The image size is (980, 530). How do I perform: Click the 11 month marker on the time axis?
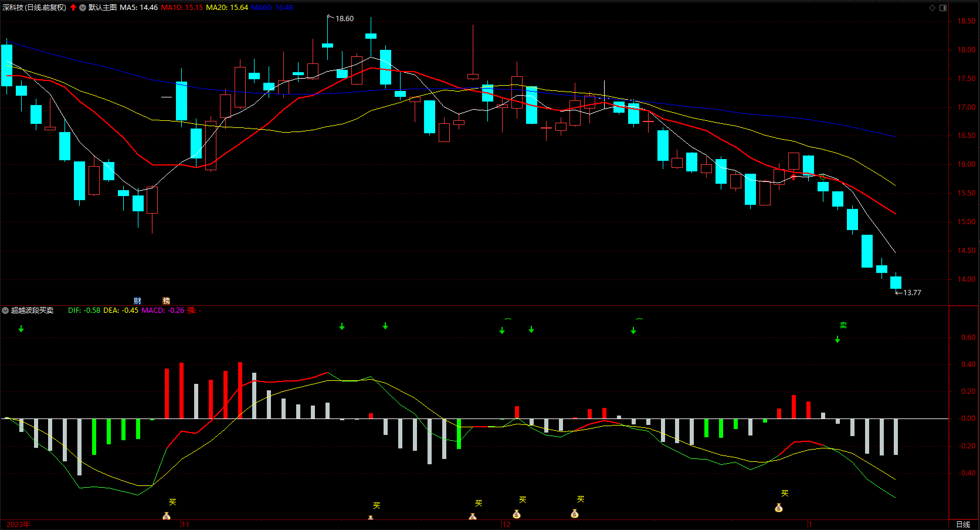[x=185, y=524]
